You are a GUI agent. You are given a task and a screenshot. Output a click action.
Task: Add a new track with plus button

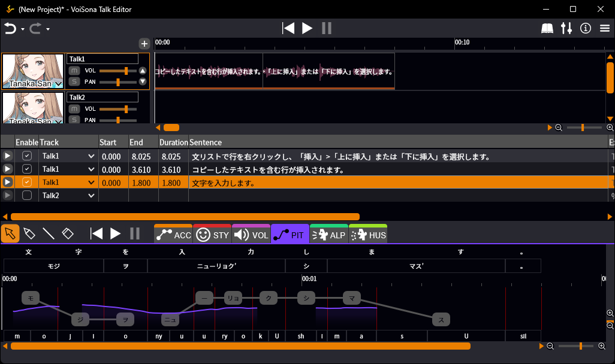(144, 43)
